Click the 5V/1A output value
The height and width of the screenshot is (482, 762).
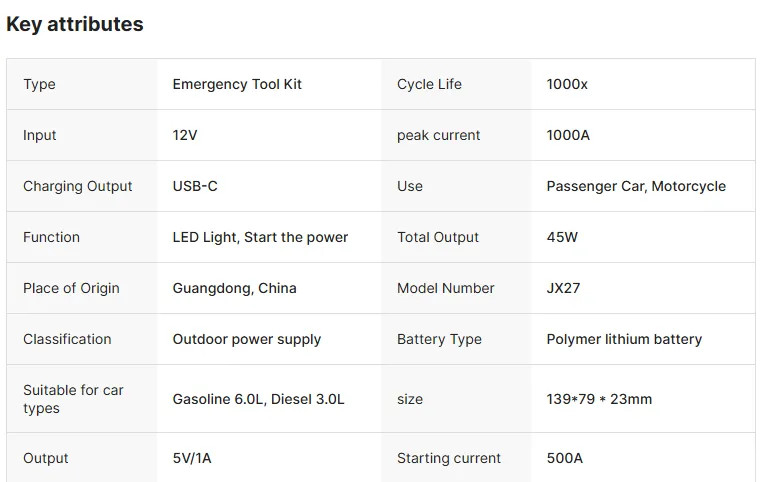192,458
